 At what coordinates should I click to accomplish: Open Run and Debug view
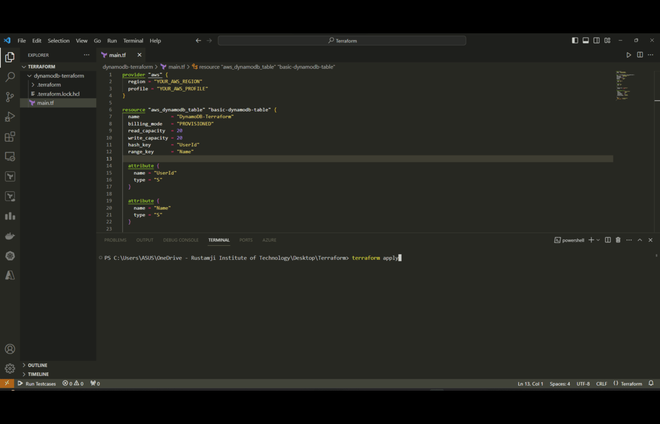tap(10, 117)
